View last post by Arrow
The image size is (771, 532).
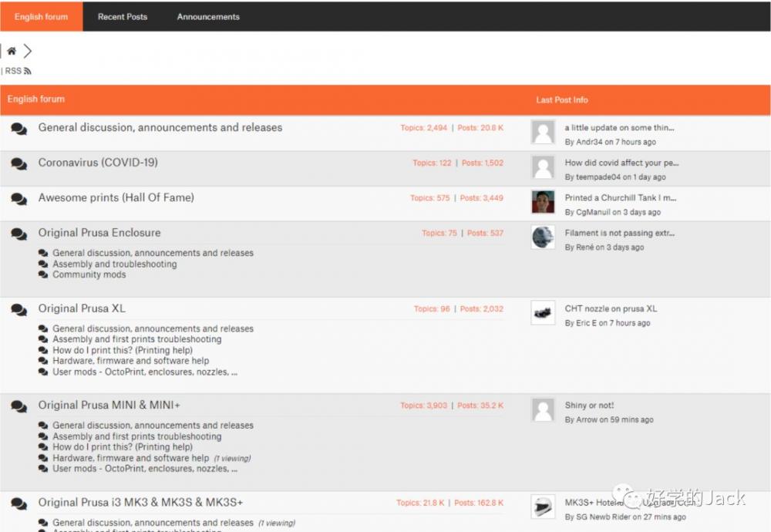tap(609, 420)
